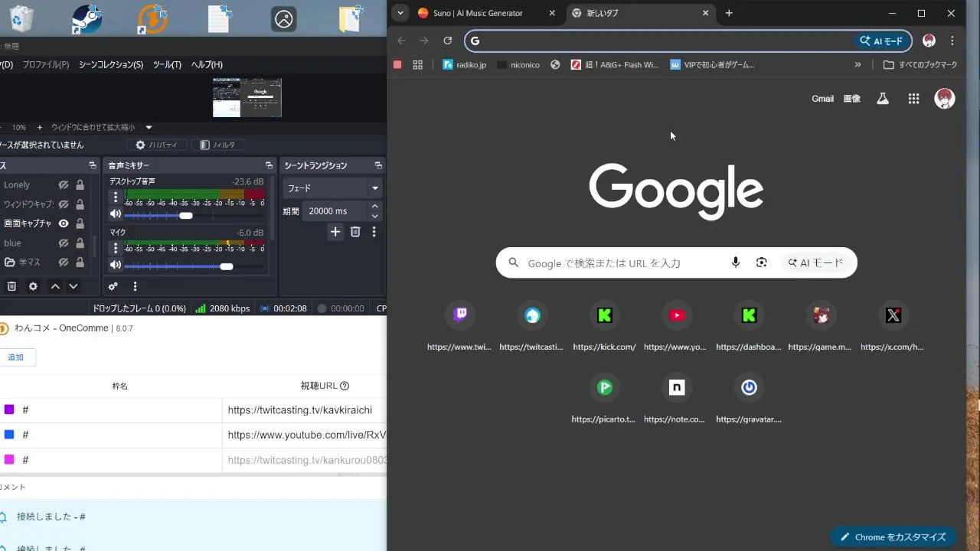The width and height of the screenshot is (980, 551).
Task: Open Chrome apps grid in bookmarks bar
Action: pos(417,65)
